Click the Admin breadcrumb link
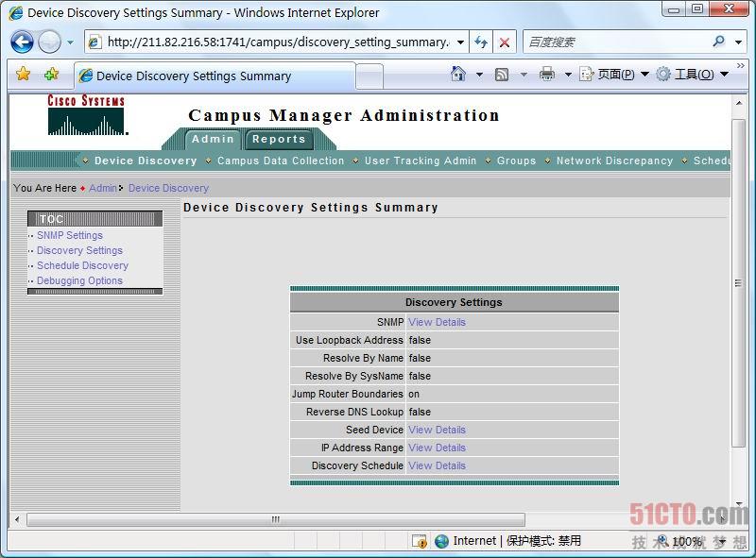This screenshot has width=756, height=558. coord(103,188)
